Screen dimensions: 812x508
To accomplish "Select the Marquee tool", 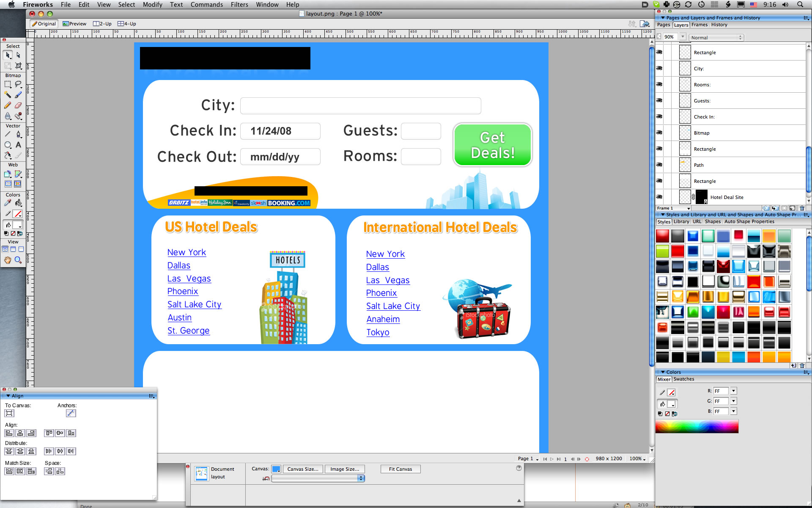I will tap(8, 85).
